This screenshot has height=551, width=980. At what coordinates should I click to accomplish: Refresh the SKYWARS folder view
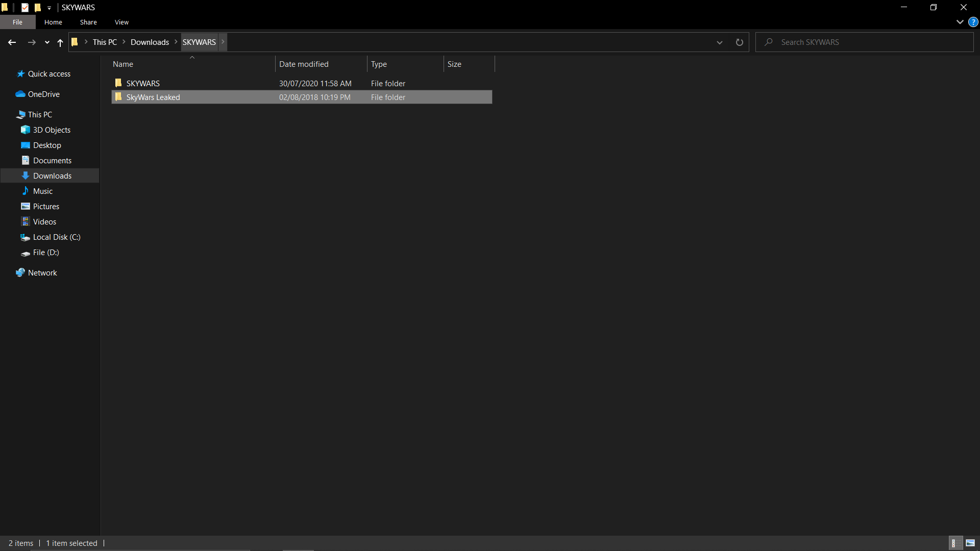click(x=739, y=42)
